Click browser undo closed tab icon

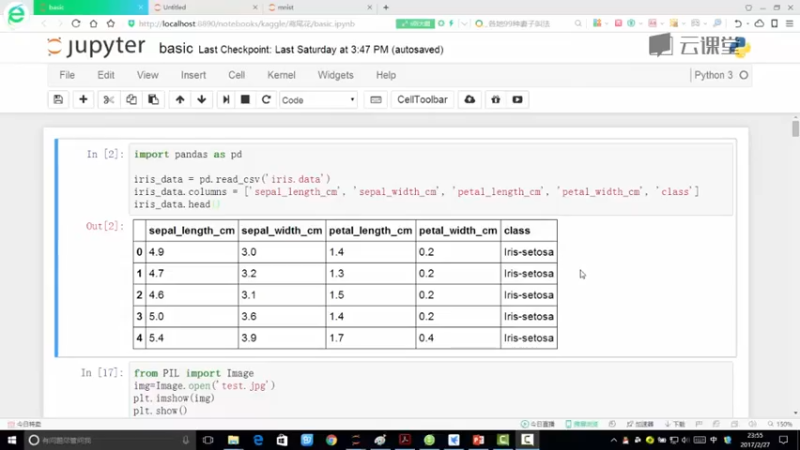[738, 23]
